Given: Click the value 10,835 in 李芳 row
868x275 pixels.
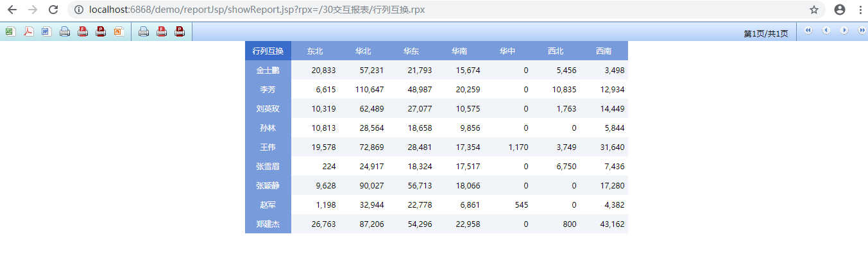Looking at the screenshot, I should coord(564,89).
